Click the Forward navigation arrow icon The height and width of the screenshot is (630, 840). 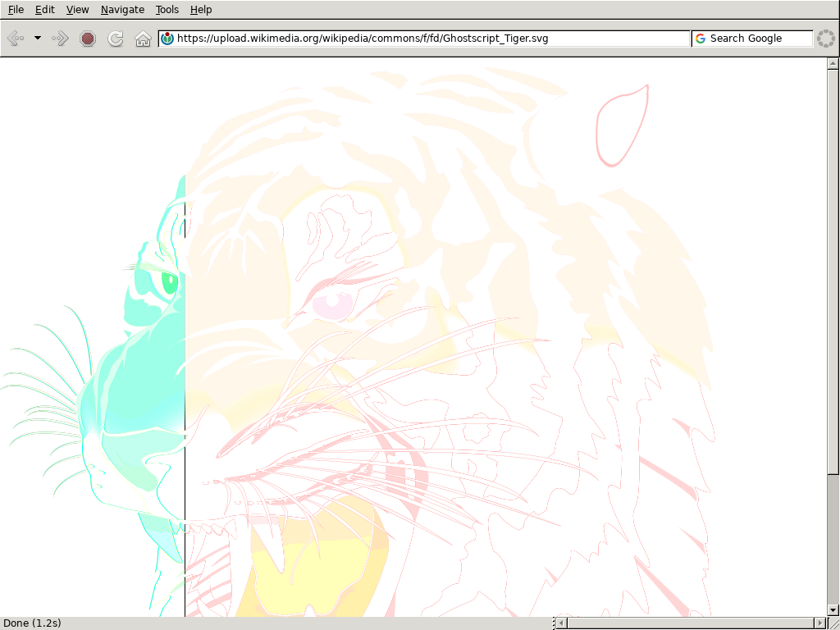60,39
